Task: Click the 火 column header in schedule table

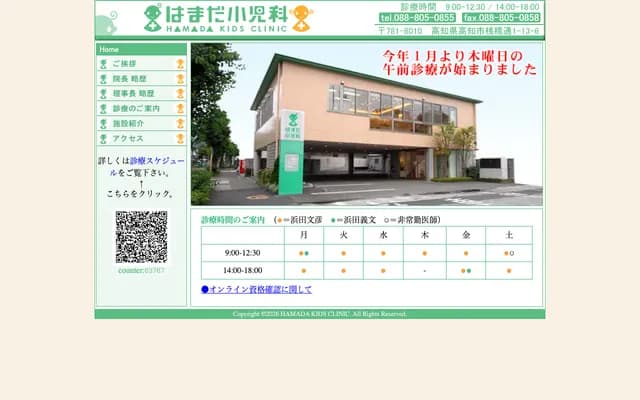Action: click(343, 235)
